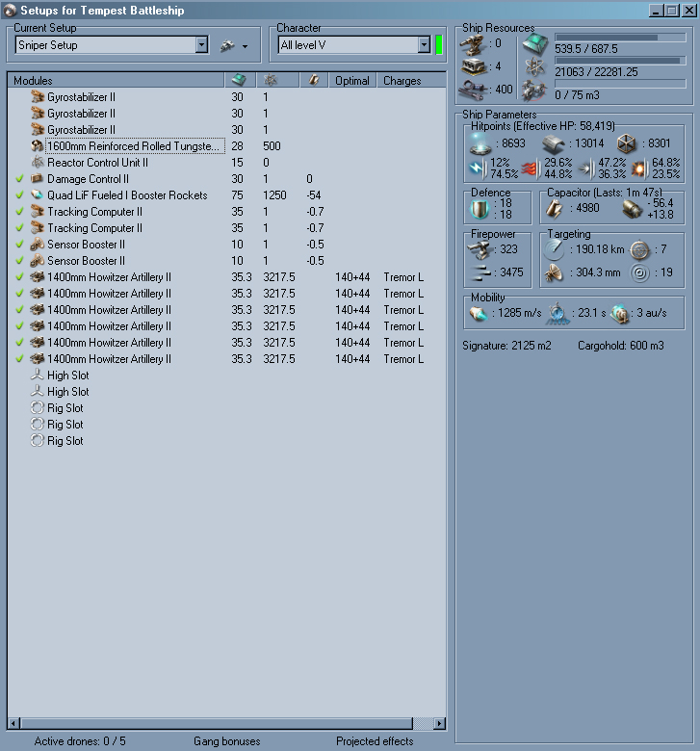The image size is (700, 751).
Task: Sort by the Optimal column header
Action: tap(352, 81)
